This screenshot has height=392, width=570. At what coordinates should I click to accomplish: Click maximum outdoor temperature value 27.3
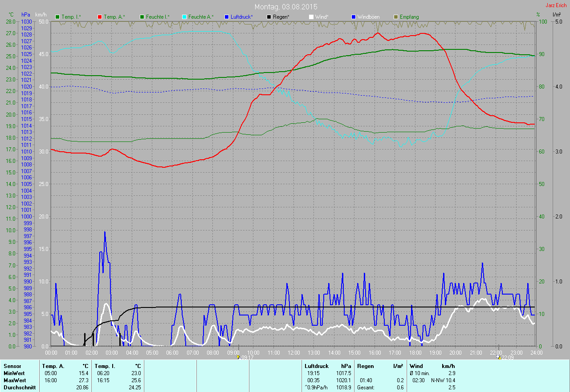(84, 380)
